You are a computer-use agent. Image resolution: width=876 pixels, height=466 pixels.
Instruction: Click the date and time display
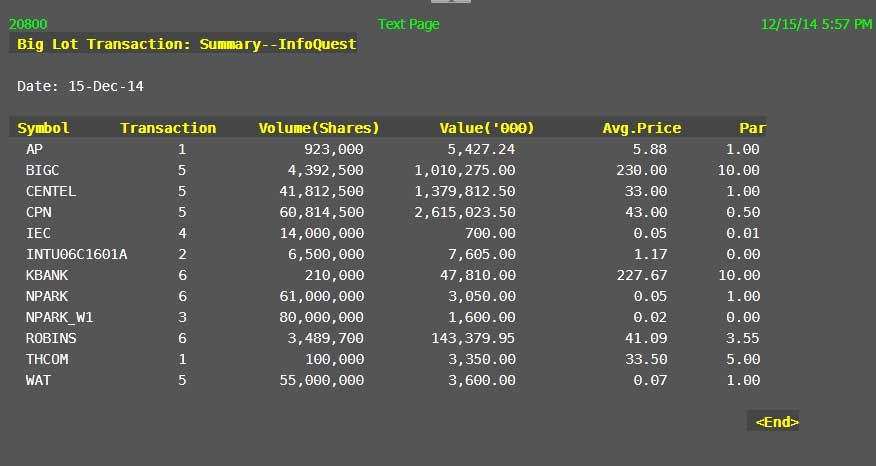click(816, 24)
